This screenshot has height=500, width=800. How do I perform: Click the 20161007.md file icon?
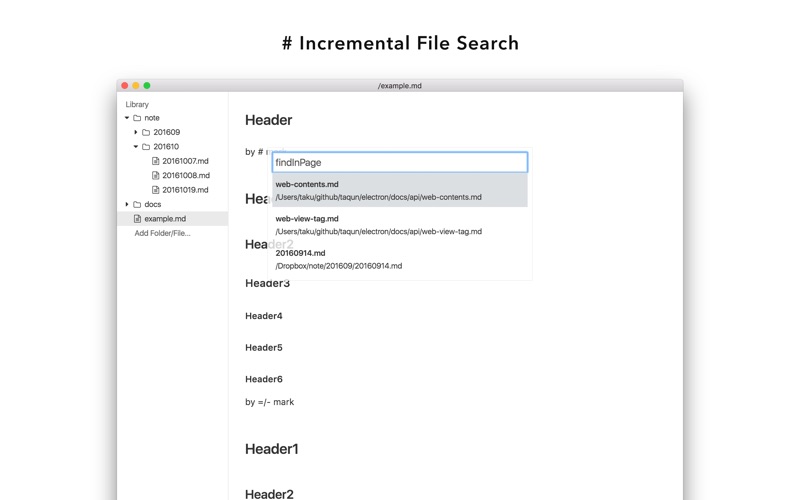click(x=156, y=161)
